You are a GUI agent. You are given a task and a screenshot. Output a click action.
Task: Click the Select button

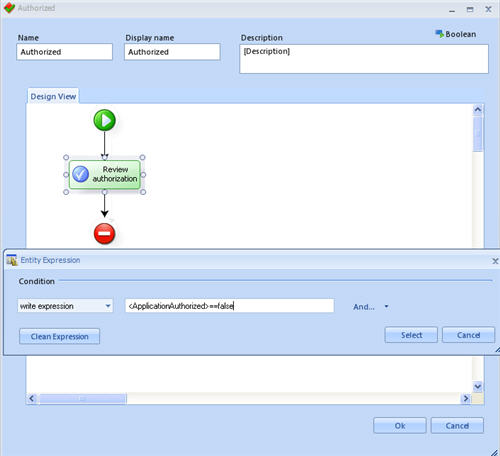click(x=411, y=335)
